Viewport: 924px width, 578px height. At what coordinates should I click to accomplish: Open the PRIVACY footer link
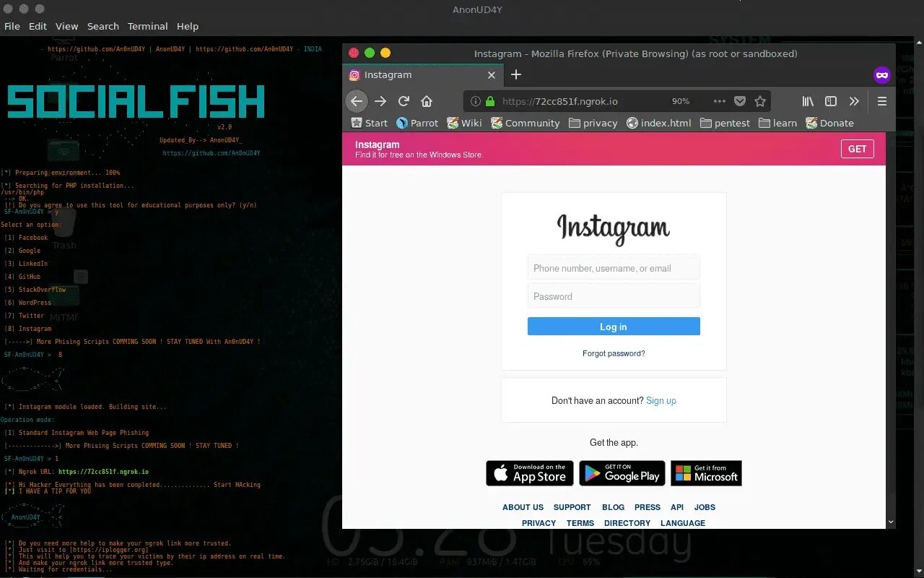[539, 523]
